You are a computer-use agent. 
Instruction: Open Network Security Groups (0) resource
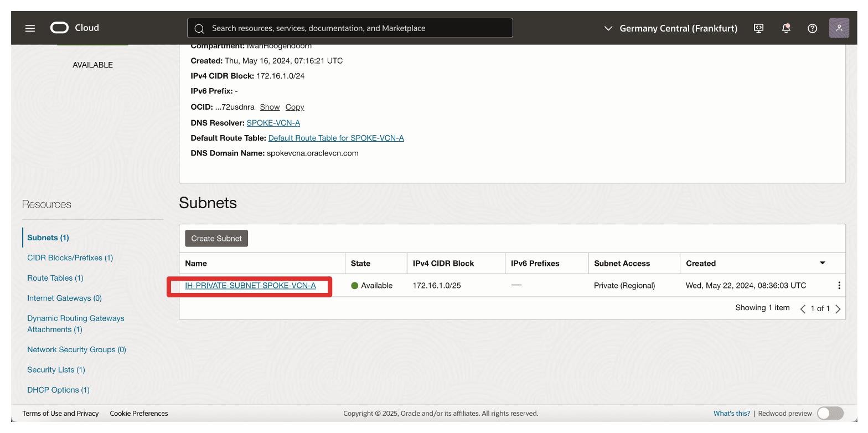[x=77, y=349]
